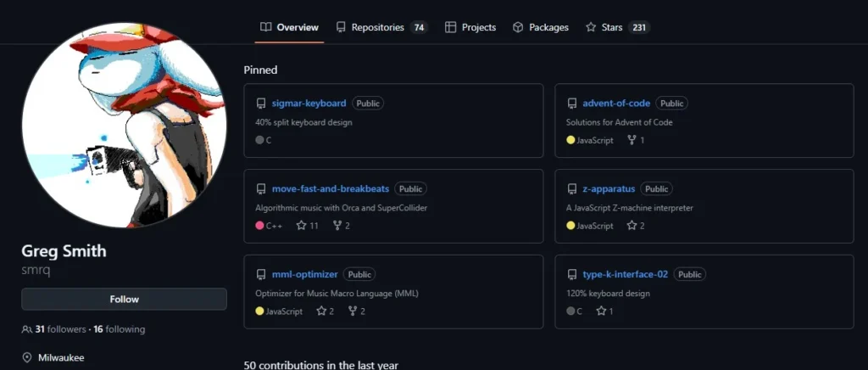Click the yellow JavaScript language dot on mml-optimizer
This screenshot has height=370, width=868.
[x=259, y=311]
